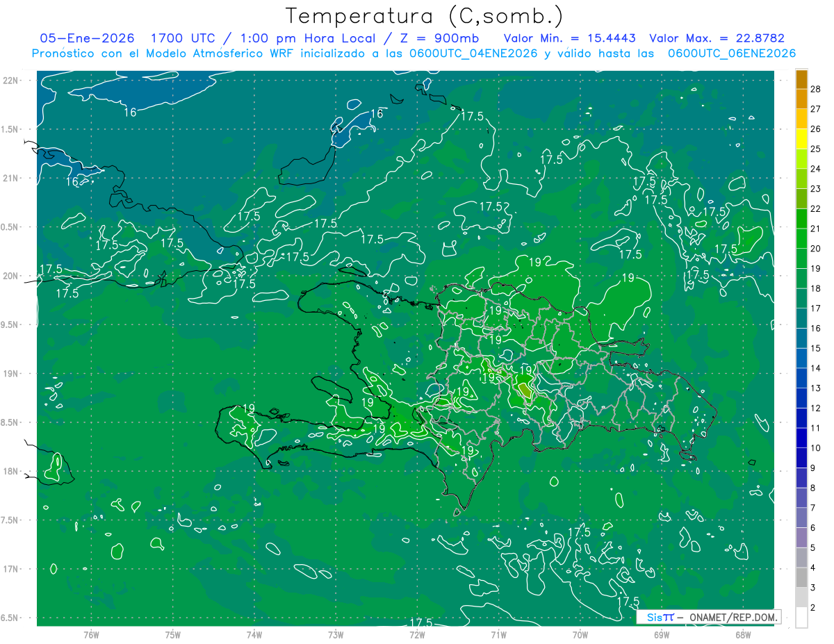Pick the lime swatch between 24 and 25
The width and height of the screenshot is (834, 644).
[801, 159]
